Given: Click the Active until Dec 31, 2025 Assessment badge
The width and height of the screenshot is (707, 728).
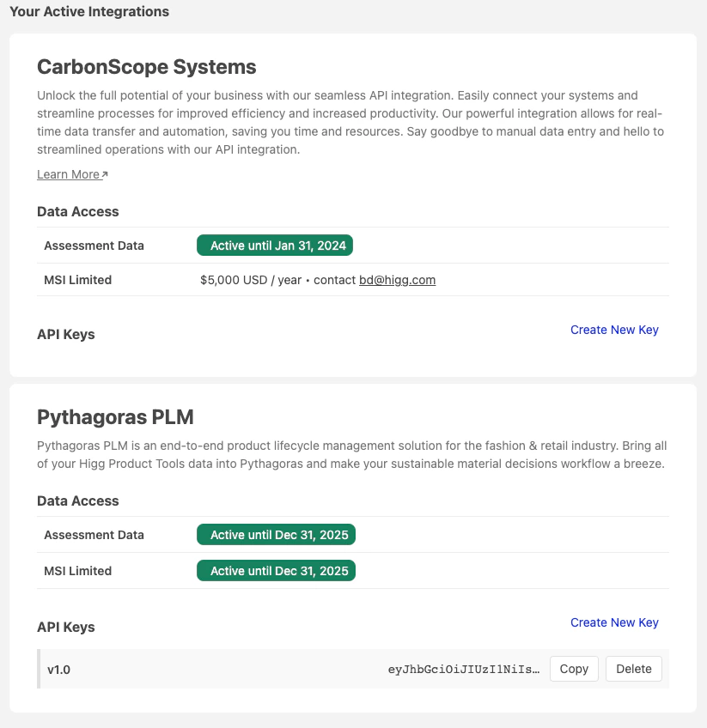Looking at the screenshot, I should [276, 535].
